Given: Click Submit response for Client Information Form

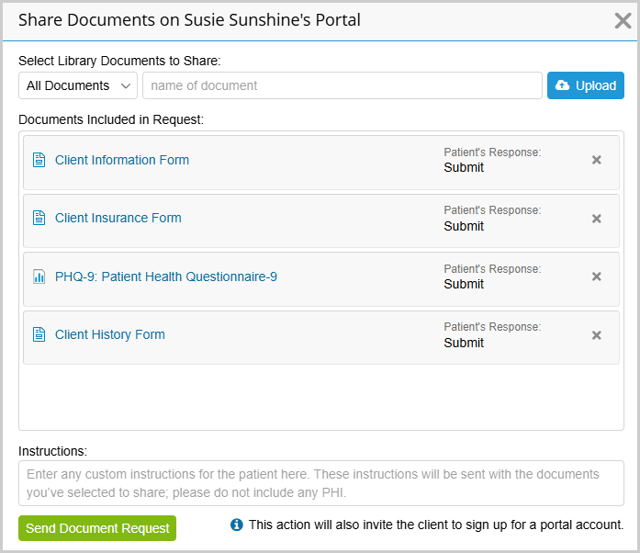Looking at the screenshot, I should pos(464,168).
